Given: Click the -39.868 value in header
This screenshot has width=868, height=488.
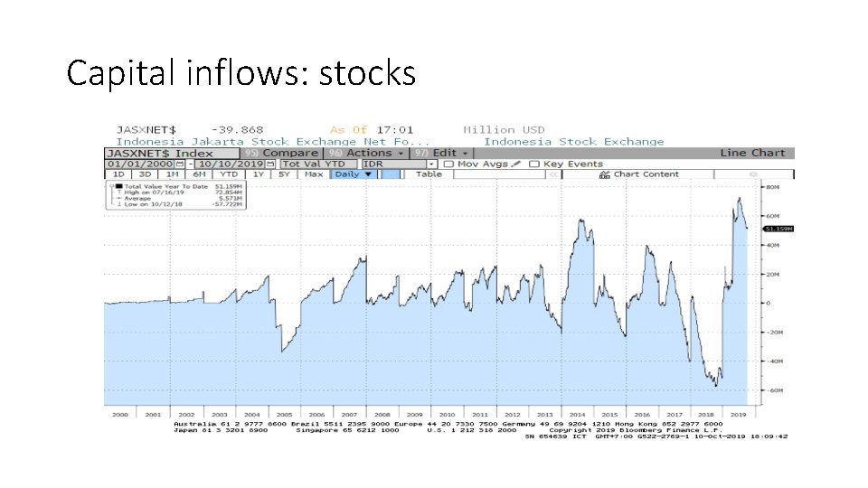Looking at the screenshot, I should [x=237, y=130].
